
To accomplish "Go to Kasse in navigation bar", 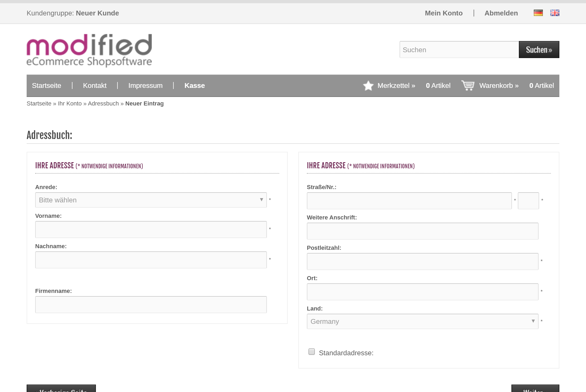I will [x=194, y=85].
